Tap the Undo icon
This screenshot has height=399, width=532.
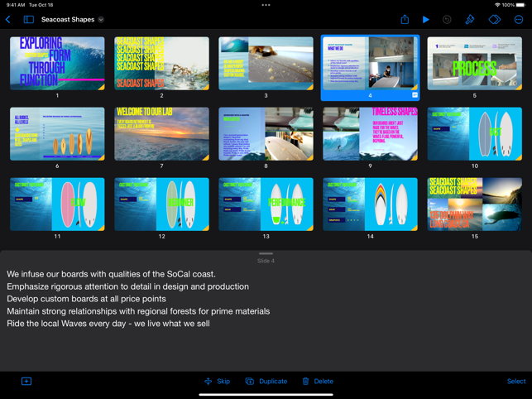[x=447, y=19]
